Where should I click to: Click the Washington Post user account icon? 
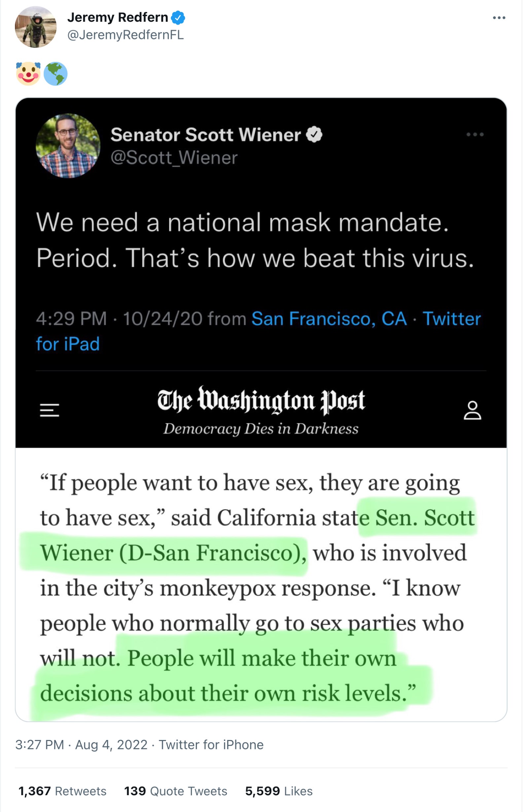[x=472, y=410]
